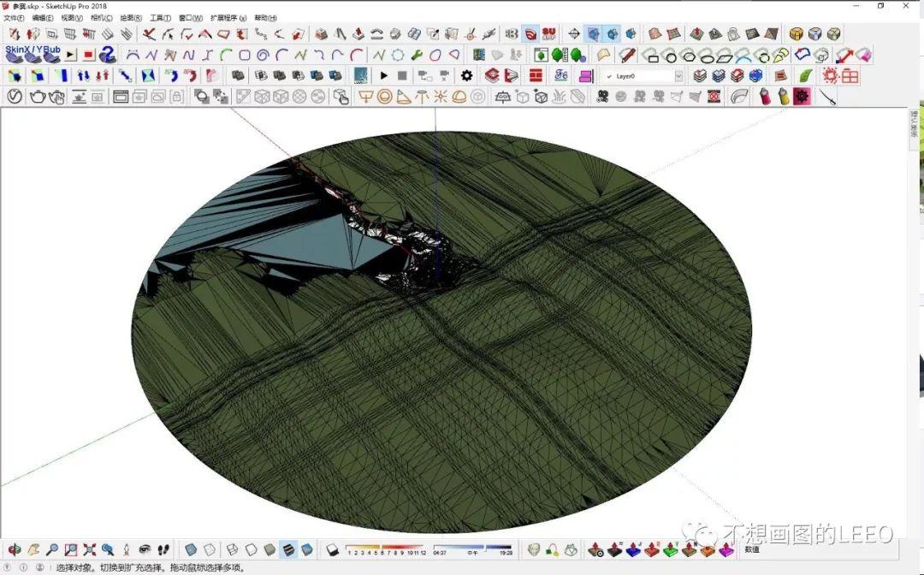Expand the Layer0 layer dropdown
The image size is (924, 575).
[x=678, y=76]
